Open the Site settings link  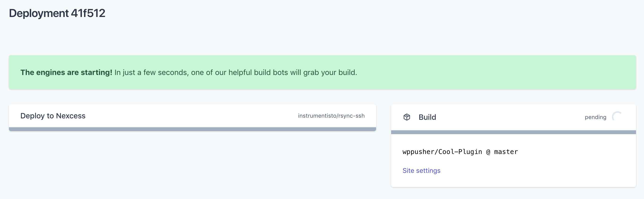pos(421,170)
